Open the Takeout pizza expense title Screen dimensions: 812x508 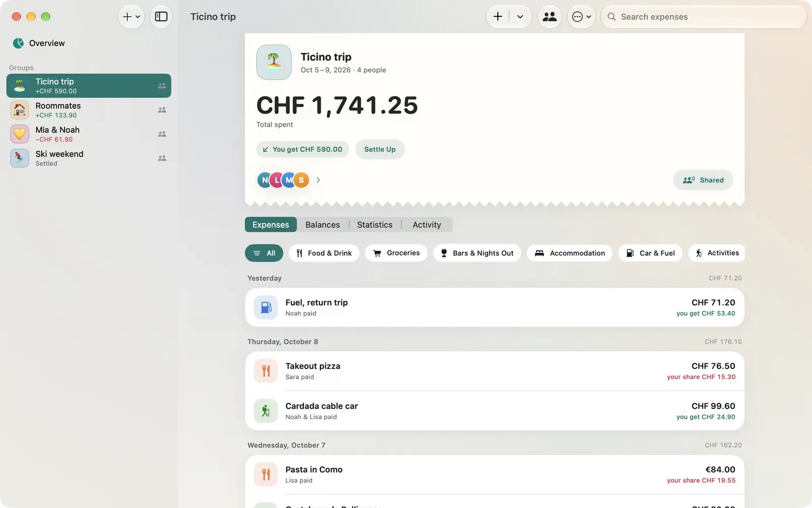(313, 366)
